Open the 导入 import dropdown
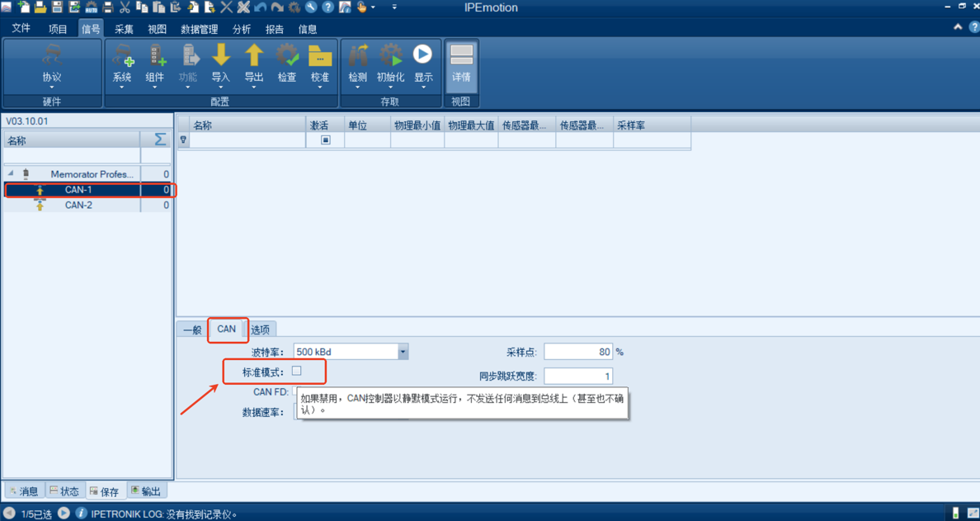This screenshot has width=980, height=521. 220,87
